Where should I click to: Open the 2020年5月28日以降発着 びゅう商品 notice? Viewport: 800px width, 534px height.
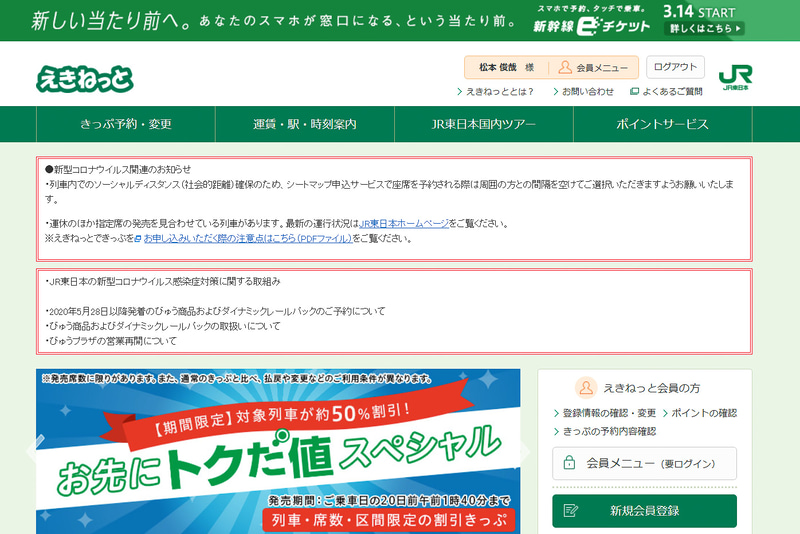click(x=215, y=311)
